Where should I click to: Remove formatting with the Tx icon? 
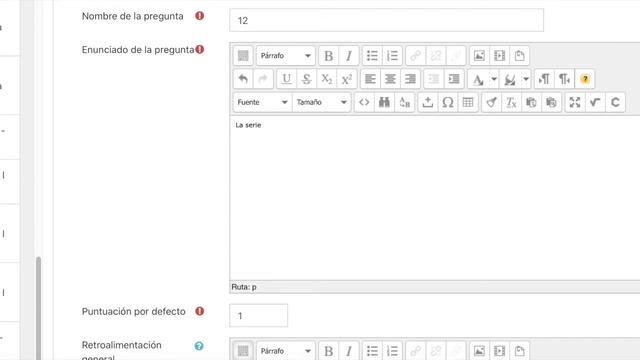pos(511,102)
